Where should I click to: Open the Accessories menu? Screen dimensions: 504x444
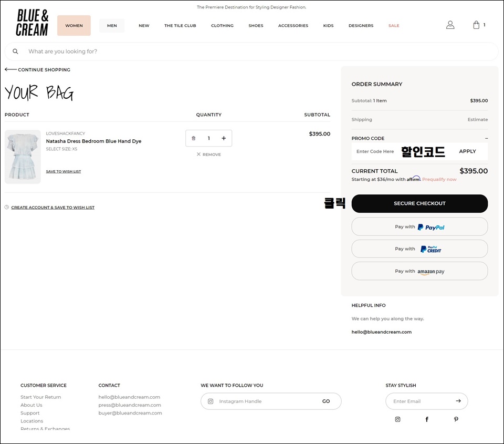(x=293, y=25)
